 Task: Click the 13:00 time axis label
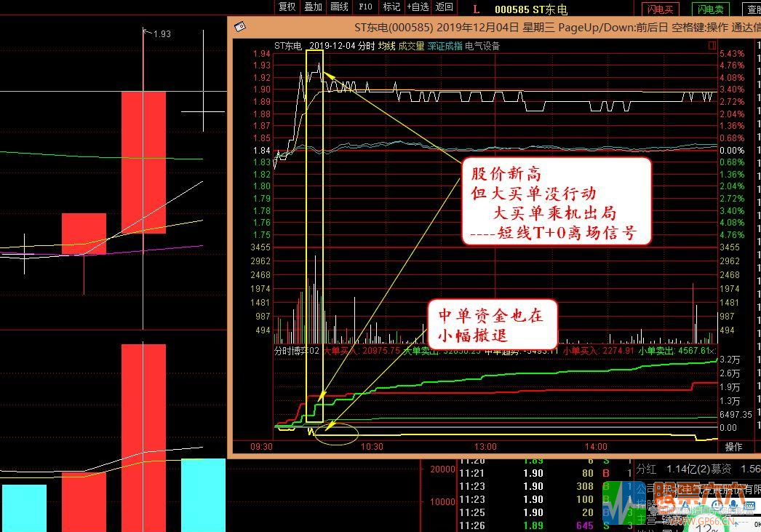485,447
